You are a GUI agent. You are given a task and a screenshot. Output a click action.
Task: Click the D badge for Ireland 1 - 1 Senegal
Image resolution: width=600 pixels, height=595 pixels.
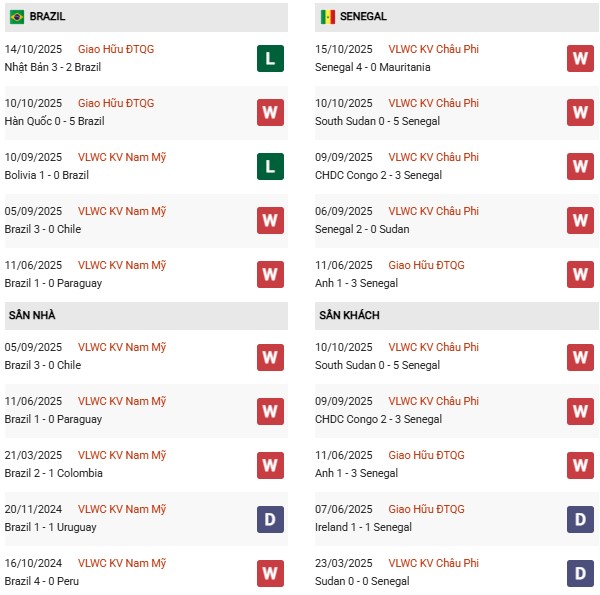580,519
